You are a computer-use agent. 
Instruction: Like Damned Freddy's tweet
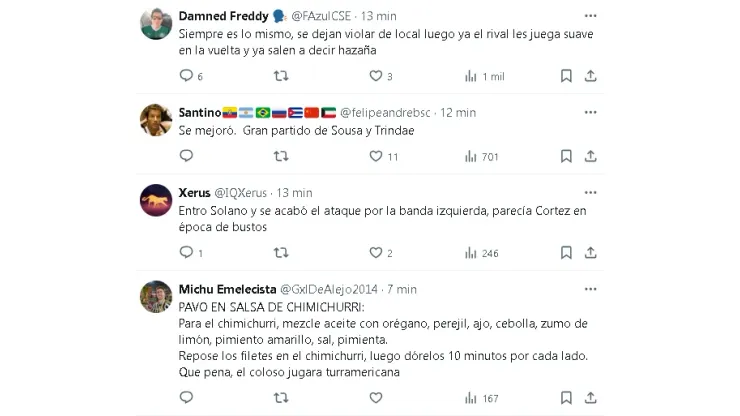(x=376, y=76)
